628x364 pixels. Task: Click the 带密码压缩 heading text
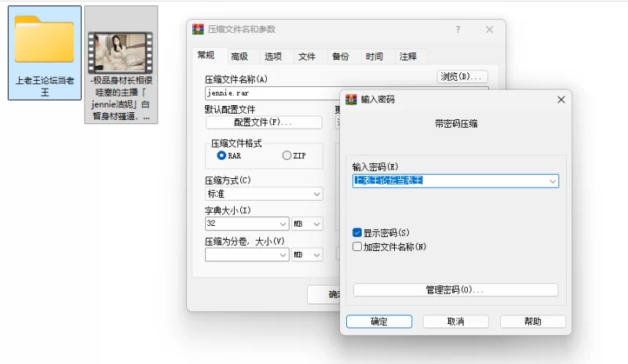[456, 124]
